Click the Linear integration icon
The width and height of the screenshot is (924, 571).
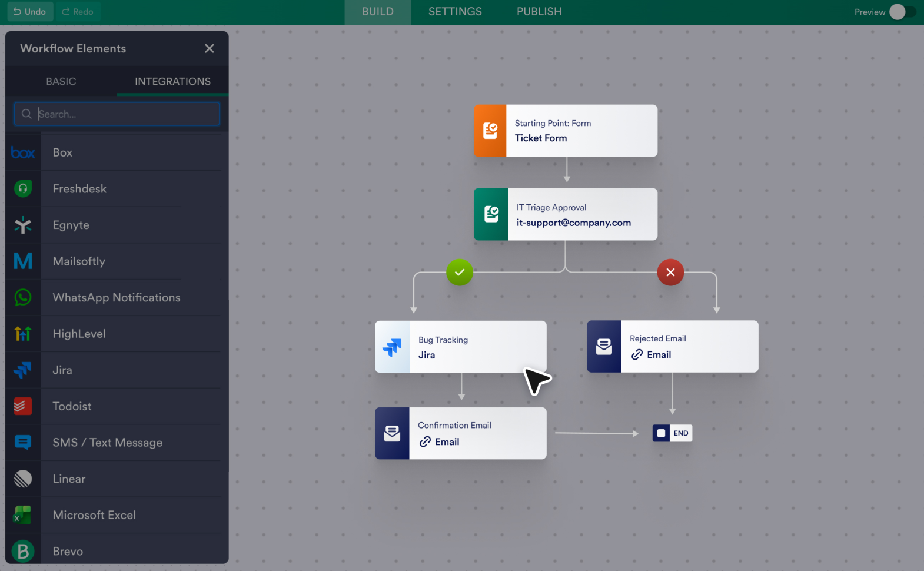[23, 479]
